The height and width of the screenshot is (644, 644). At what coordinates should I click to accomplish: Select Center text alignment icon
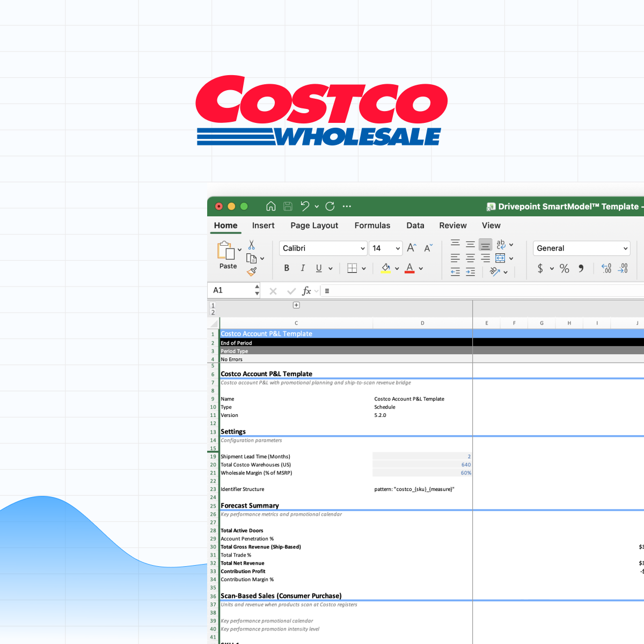(470, 258)
